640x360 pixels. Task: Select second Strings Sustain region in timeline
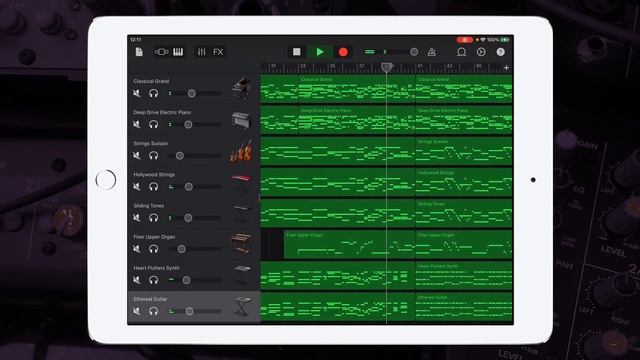point(464,151)
